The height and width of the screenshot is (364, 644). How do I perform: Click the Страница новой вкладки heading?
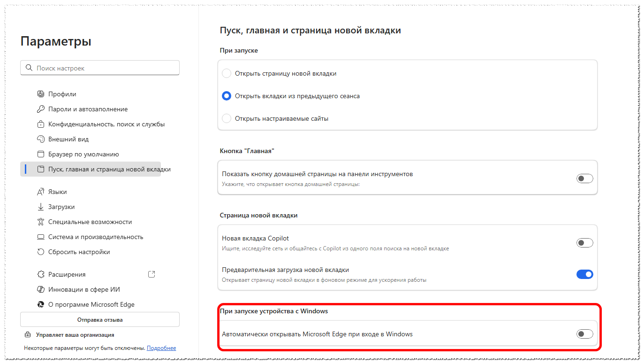(x=259, y=215)
